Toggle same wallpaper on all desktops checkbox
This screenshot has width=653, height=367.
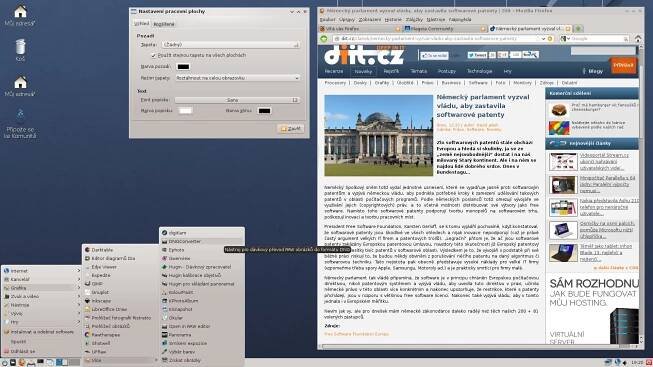point(153,55)
